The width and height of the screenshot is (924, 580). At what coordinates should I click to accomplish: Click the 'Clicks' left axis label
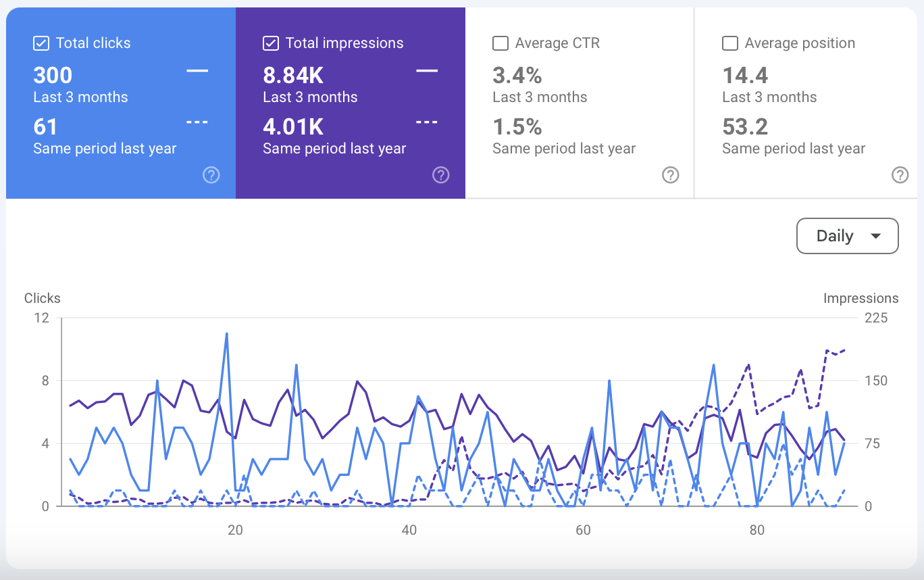(42, 298)
